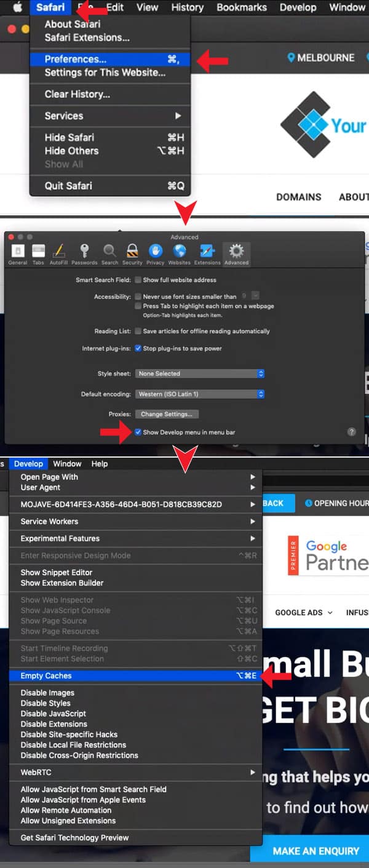Open the Privacy hand icon
Screen dimensions: 369x868
point(155,251)
